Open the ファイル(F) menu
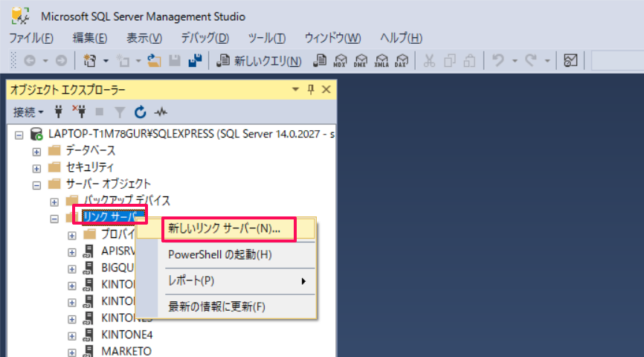This screenshot has width=644, height=357. (x=31, y=38)
